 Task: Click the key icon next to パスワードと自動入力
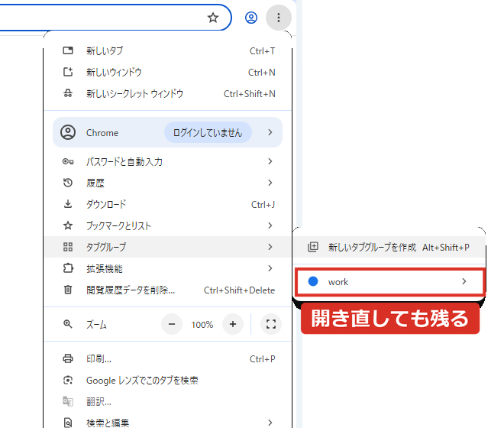click(68, 161)
